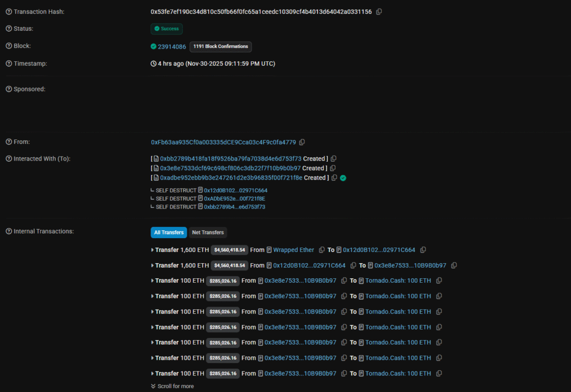This screenshot has width=571, height=392.
Task: Copy the transaction hash to clipboard
Action: [x=379, y=11]
